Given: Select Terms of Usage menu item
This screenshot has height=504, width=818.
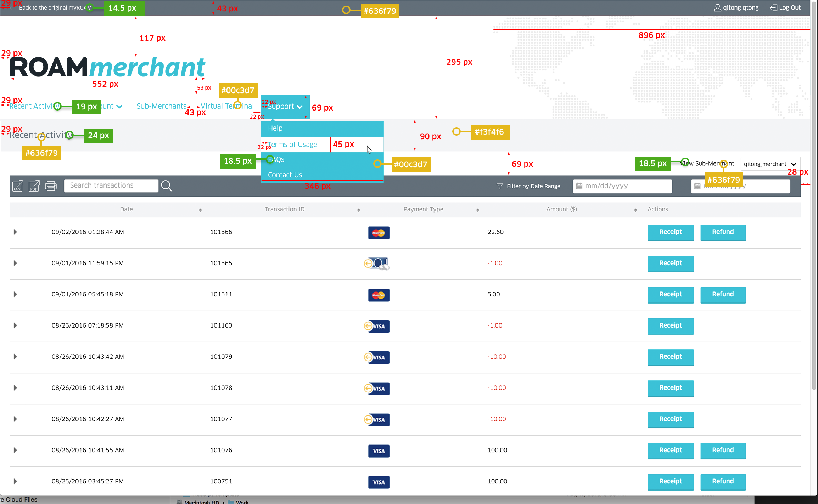Looking at the screenshot, I should pos(322,145).
